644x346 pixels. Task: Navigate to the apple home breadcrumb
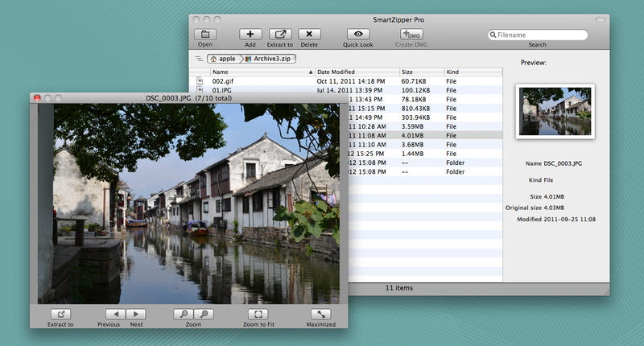point(223,59)
